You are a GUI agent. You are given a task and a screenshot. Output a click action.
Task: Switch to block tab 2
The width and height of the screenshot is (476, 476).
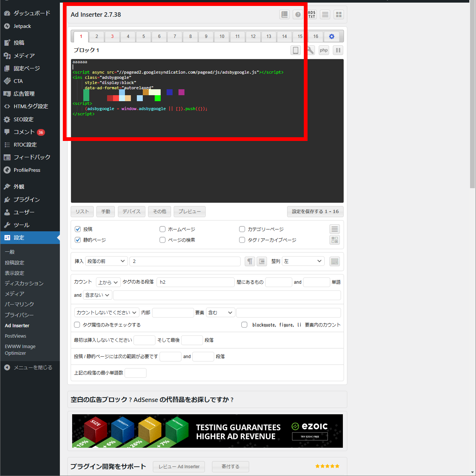click(x=97, y=36)
